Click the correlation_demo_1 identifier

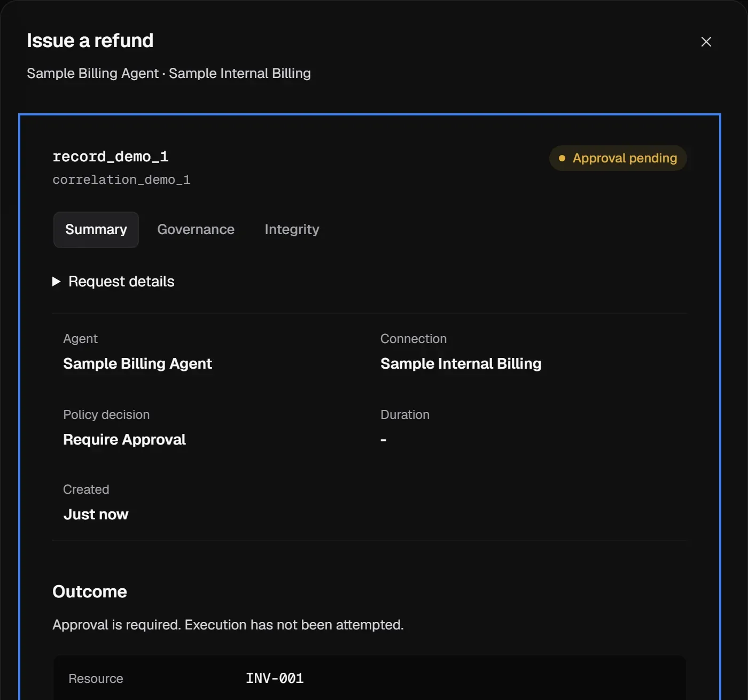coord(121,180)
